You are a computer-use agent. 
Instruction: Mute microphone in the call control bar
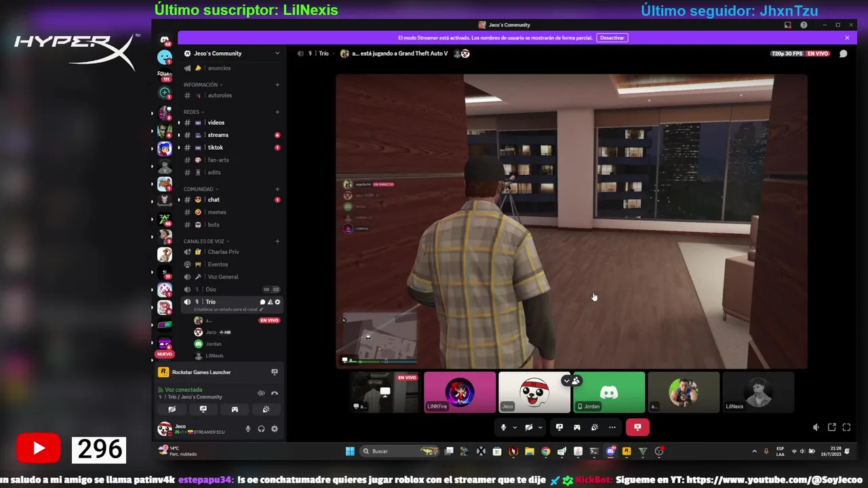click(503, 427)
